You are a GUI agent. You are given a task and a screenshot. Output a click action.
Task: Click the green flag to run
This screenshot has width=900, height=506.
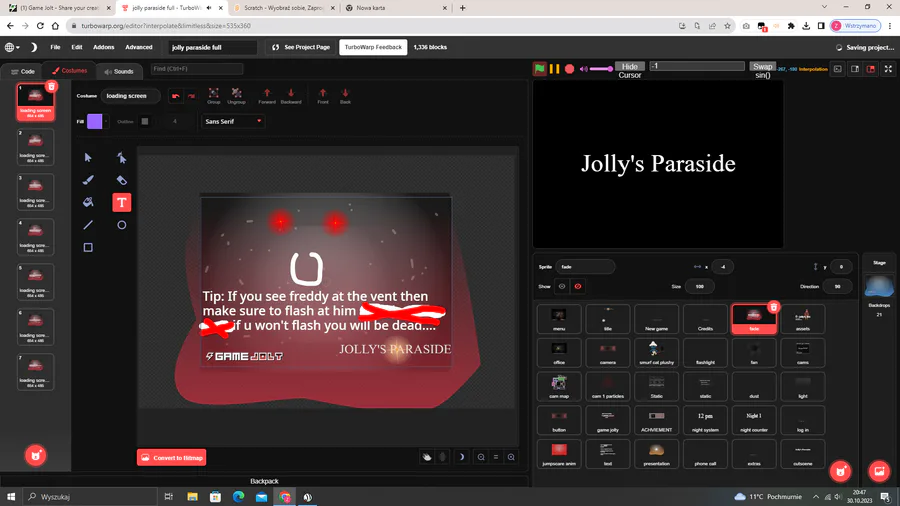pos(540,69)
